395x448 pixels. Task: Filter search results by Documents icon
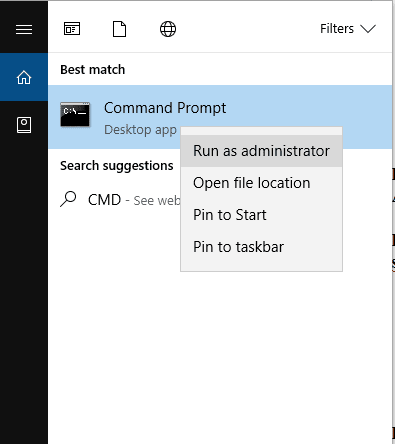[119, 29]
